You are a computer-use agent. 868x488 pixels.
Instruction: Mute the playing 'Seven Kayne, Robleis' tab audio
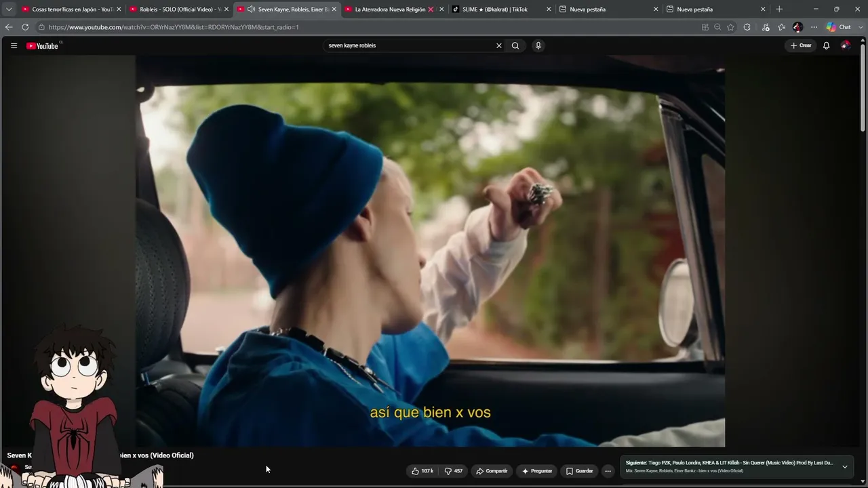251,9
